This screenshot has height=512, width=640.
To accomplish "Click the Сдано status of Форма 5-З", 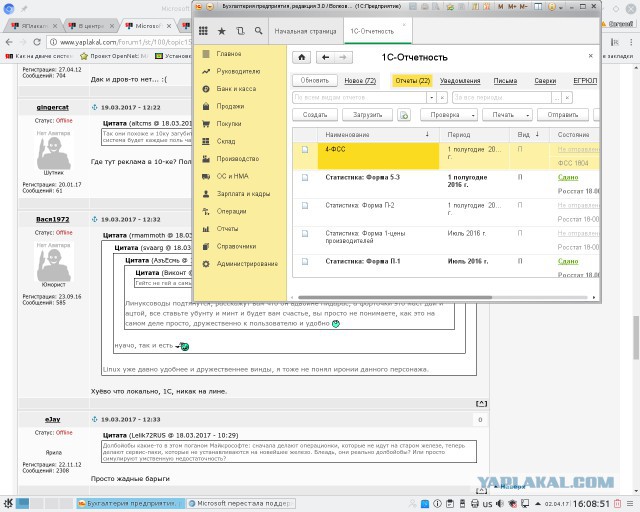I will click(568, 177).
